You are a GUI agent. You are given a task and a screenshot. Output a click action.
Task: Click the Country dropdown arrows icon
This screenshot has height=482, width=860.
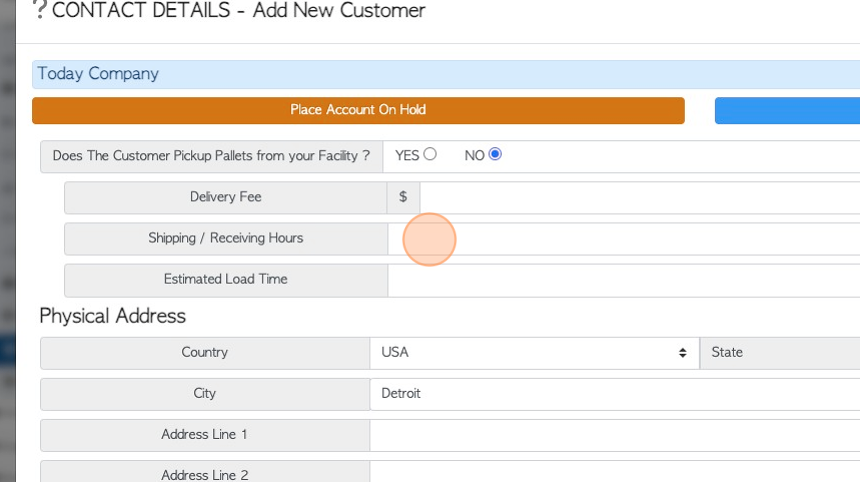tap(682, 353)
